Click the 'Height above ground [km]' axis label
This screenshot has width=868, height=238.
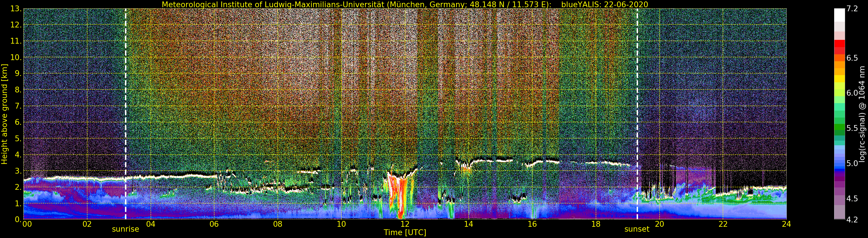point(4,114)
